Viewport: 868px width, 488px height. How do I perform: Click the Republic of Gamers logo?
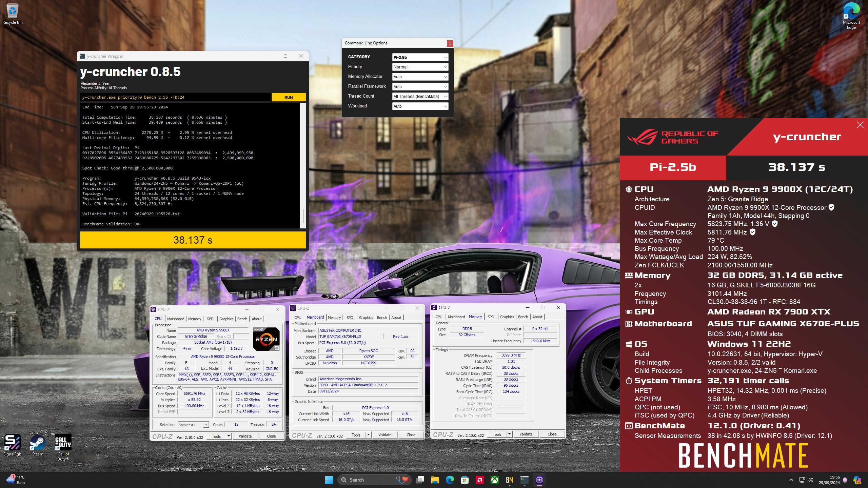673,137
